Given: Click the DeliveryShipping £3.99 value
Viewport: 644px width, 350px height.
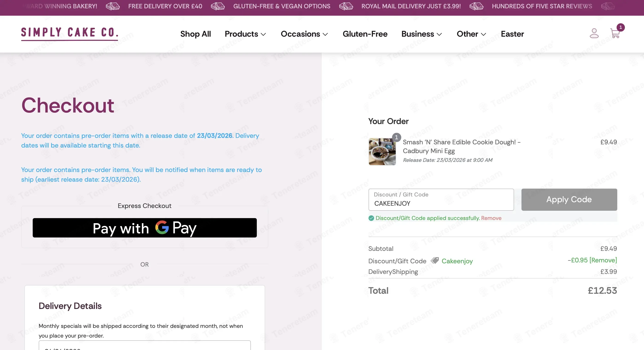Looking at the screenshot, I should [609, 271].
